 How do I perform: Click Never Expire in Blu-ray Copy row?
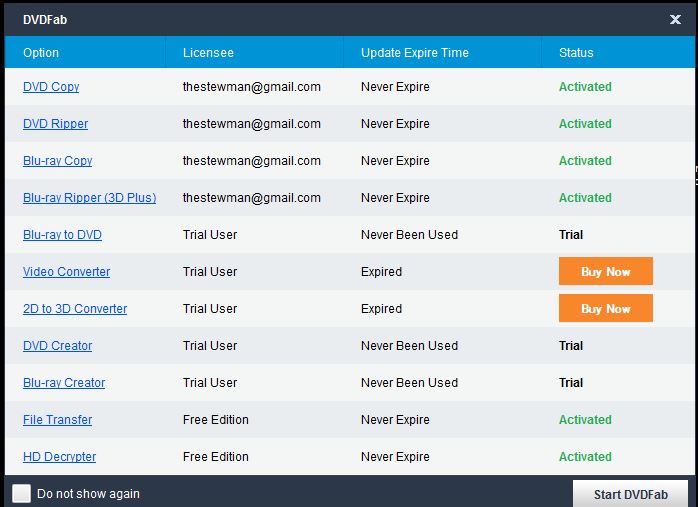click(395, 161)
